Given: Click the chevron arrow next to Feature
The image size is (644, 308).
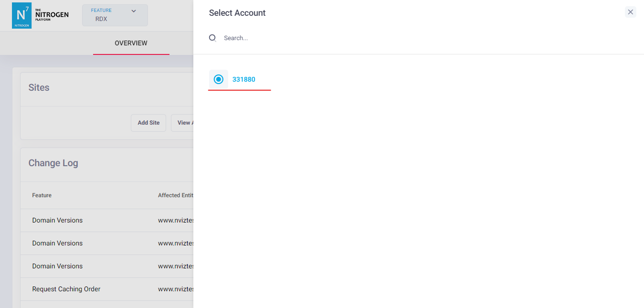Looking at the screenshot, I should (134, 11).
